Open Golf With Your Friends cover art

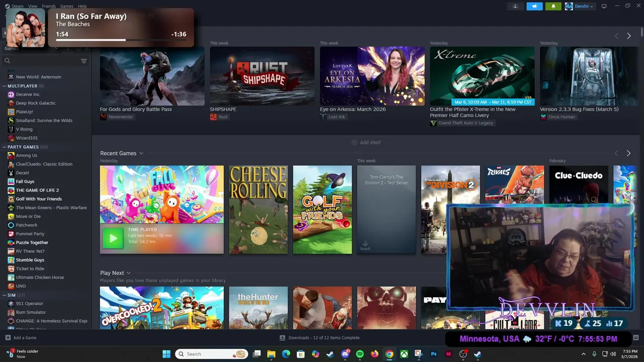[323, 210]
